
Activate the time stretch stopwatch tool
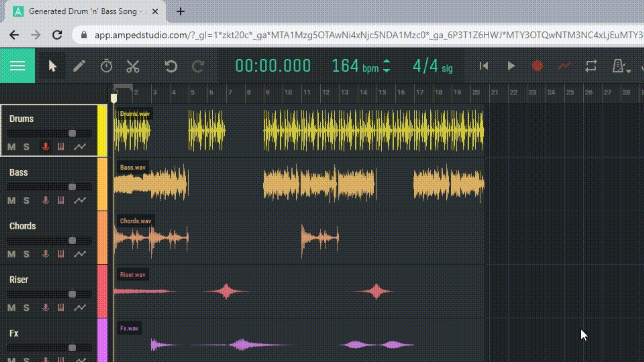(x=106, y=66)
